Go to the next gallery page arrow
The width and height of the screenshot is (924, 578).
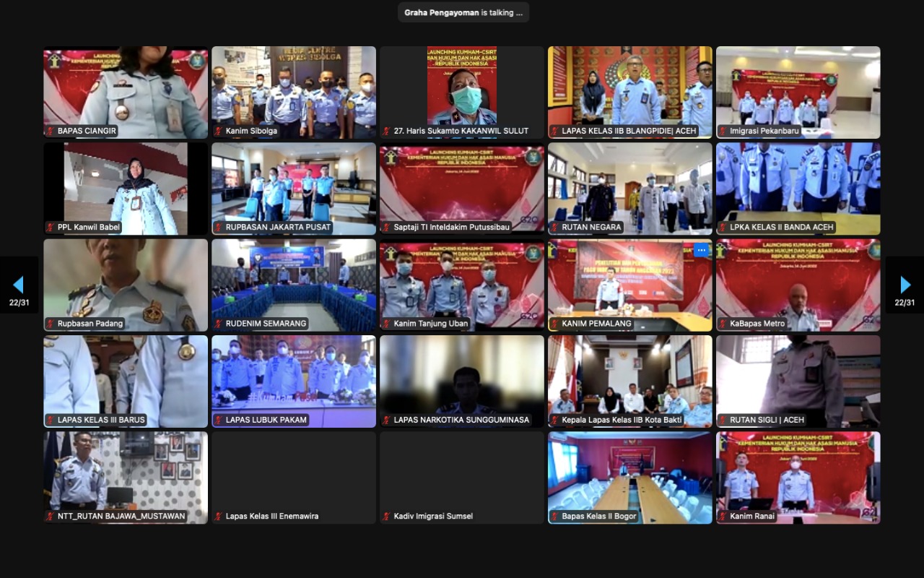(905, 285)
